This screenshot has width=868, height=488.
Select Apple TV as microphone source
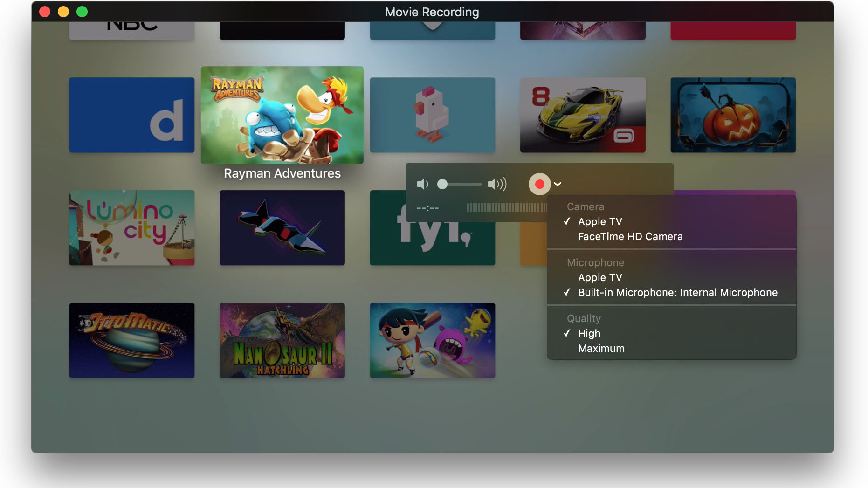[x=600, y=277]
